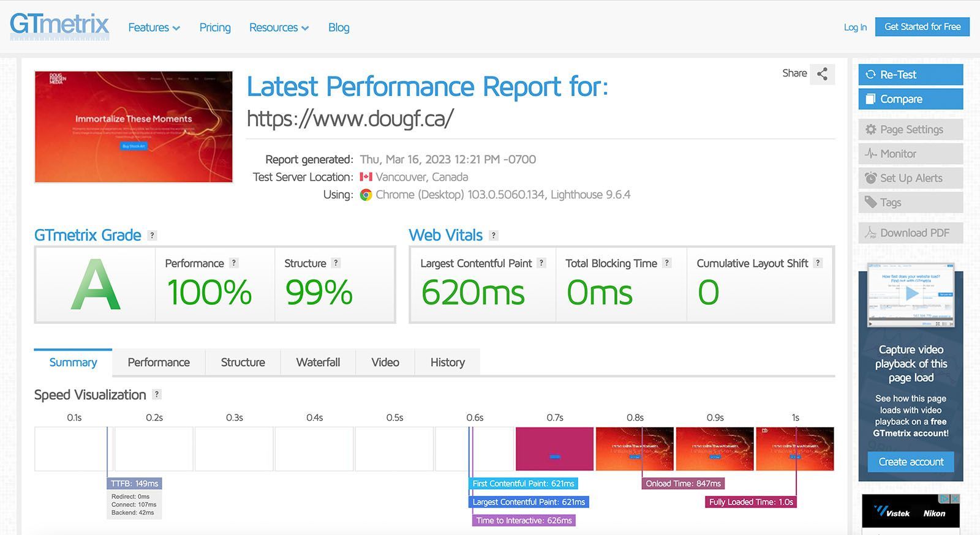Click the https://www.dougf.ca/ URL
Image resolution: width=980 pixels, height=535 pixels.
(350, 118)
